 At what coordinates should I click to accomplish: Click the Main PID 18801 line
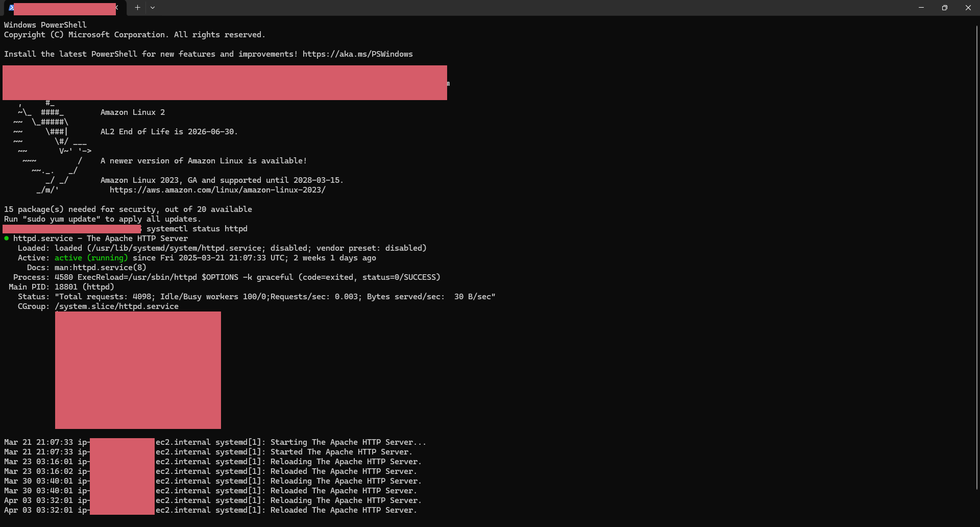(61, 287)
